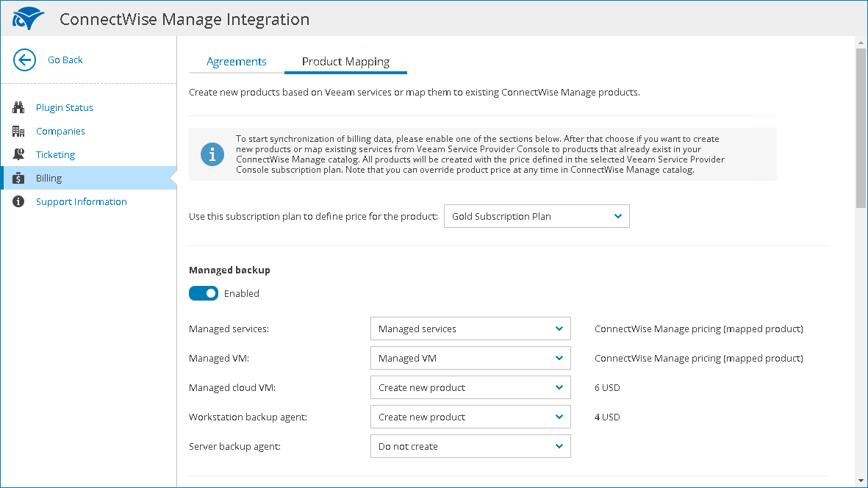Viewport: 868px width, 488px height.
Task: Click the Veeam logo in header
Action: pyautogui.click(x=29, y=19)
